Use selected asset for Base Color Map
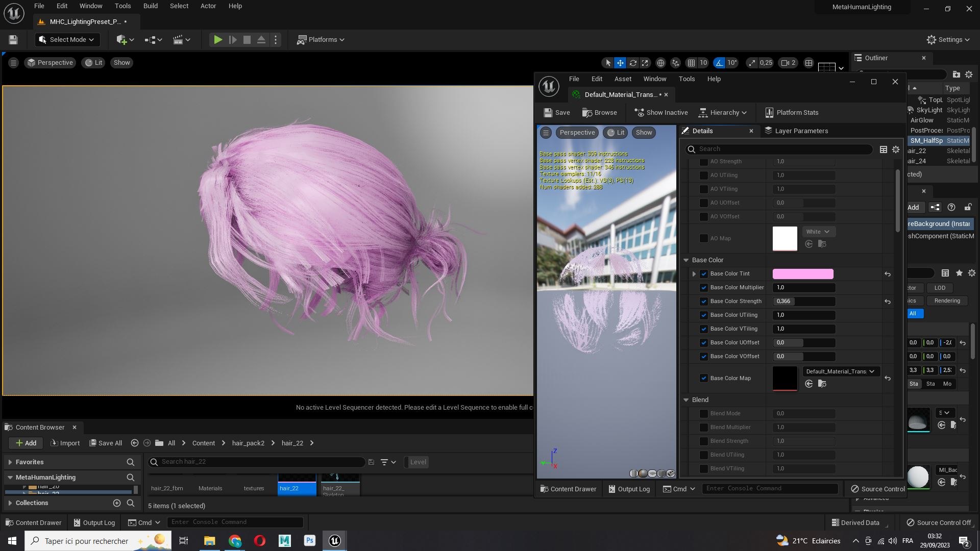Screen dimensions: 980x551 click(x=809, y=384)
